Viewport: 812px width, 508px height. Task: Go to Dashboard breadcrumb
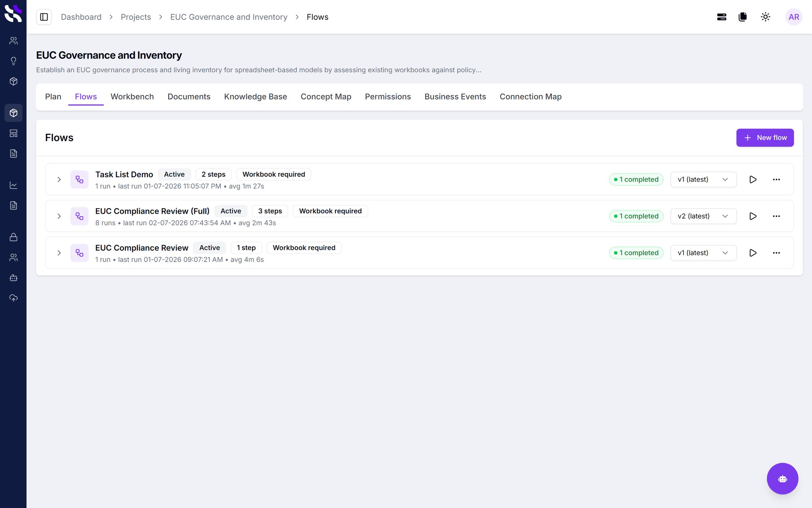[81, 17]
